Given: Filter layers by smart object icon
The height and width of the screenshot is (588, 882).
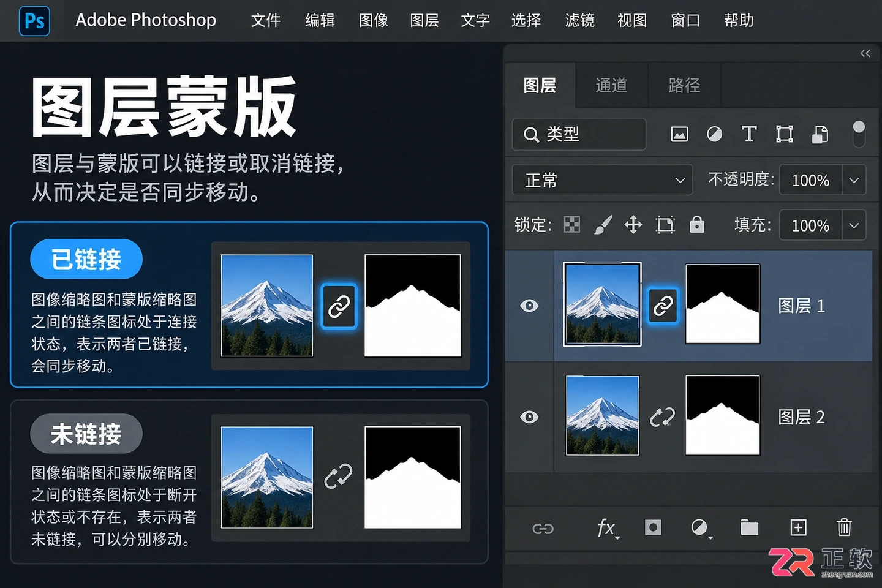Looking at the screenshot, I should pos(820,134).
